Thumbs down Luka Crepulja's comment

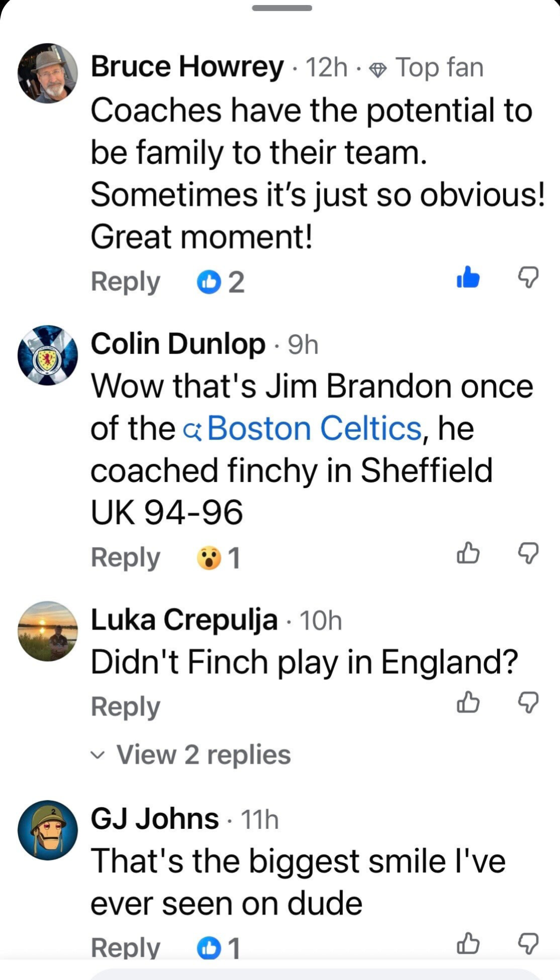tap(528, 702)
